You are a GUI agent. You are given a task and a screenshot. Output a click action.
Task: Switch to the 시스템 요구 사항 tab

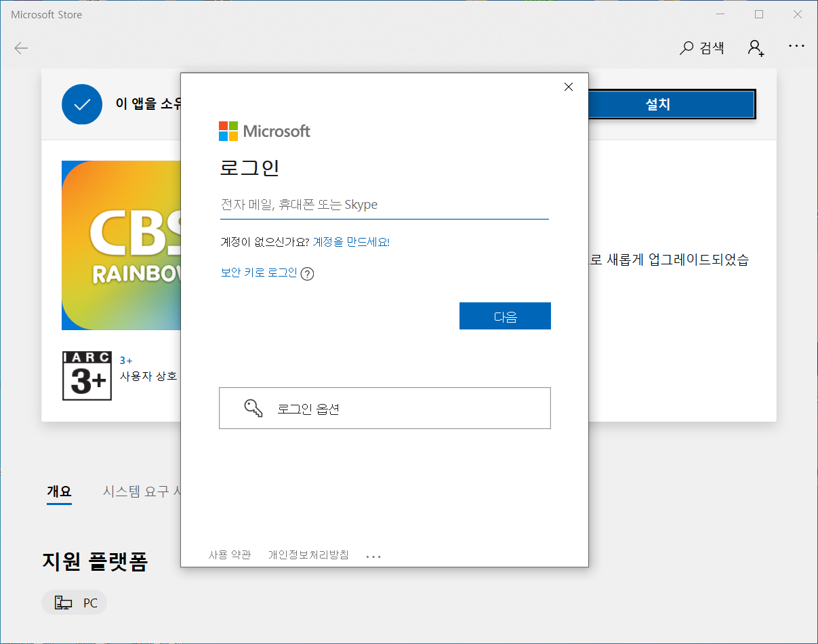142,491
